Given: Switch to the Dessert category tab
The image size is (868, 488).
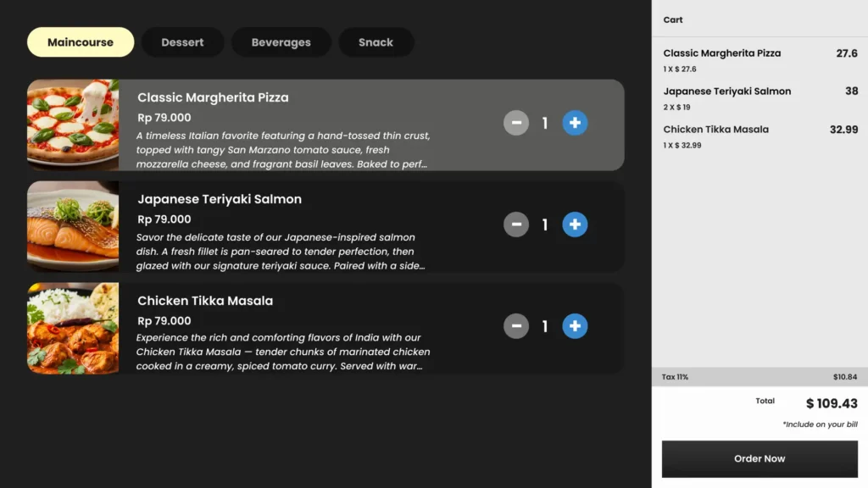Looking at the screenshot, I should click(182, 42).
